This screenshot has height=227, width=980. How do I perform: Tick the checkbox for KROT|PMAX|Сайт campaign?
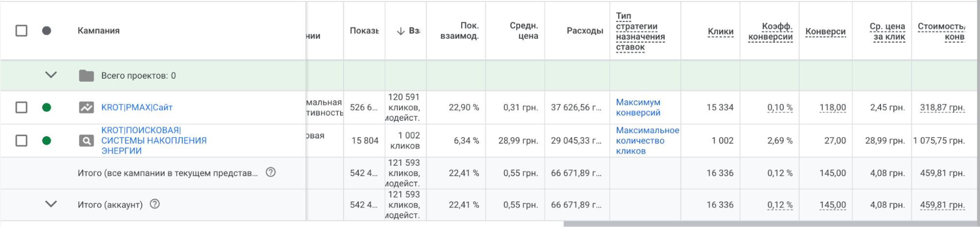pos(22,107)
